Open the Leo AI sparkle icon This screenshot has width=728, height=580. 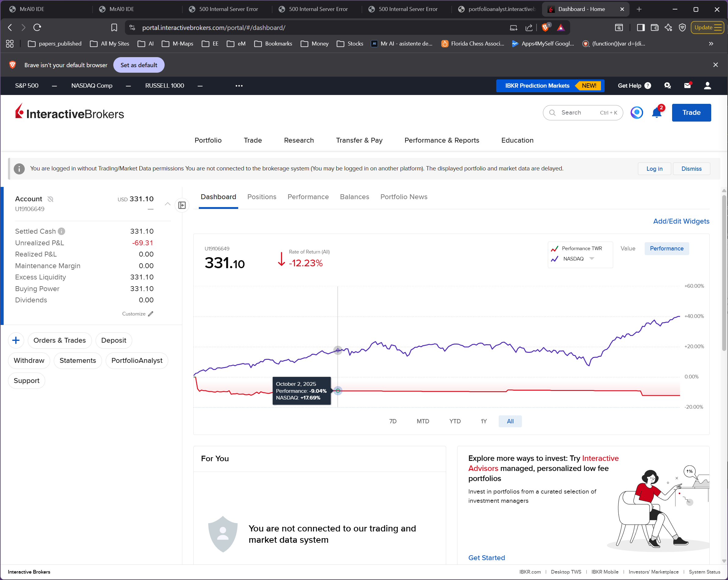click(x=668, y=27)
